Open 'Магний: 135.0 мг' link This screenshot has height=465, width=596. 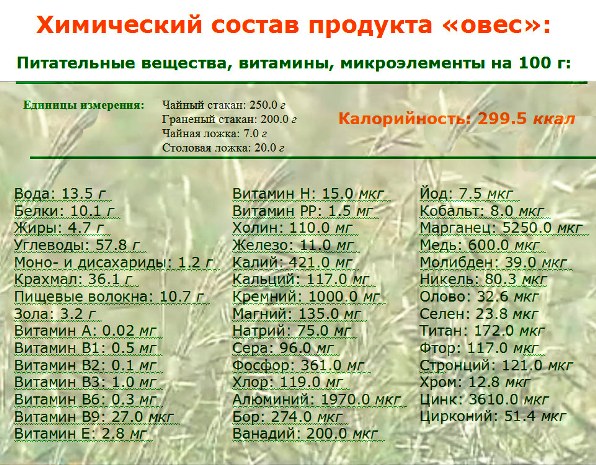click(x=297, y=314)
